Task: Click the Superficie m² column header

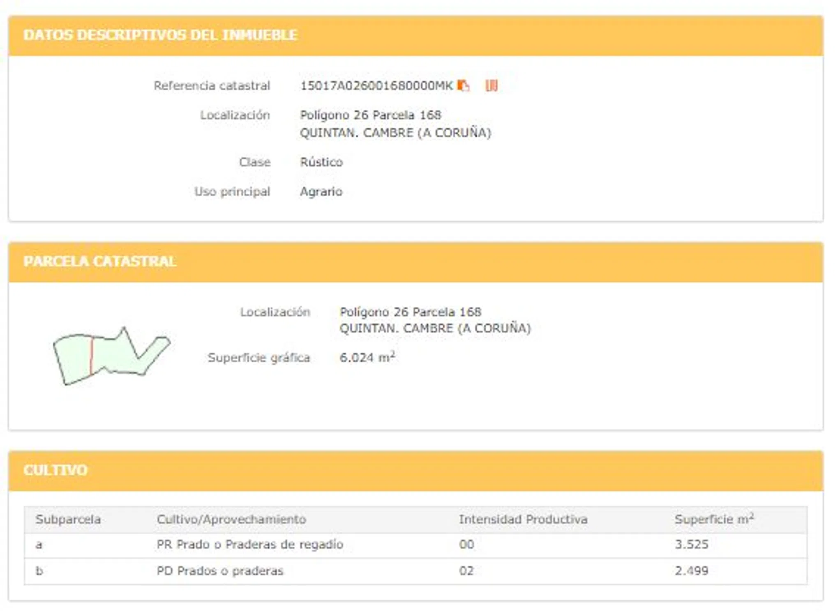Action: 714,519
